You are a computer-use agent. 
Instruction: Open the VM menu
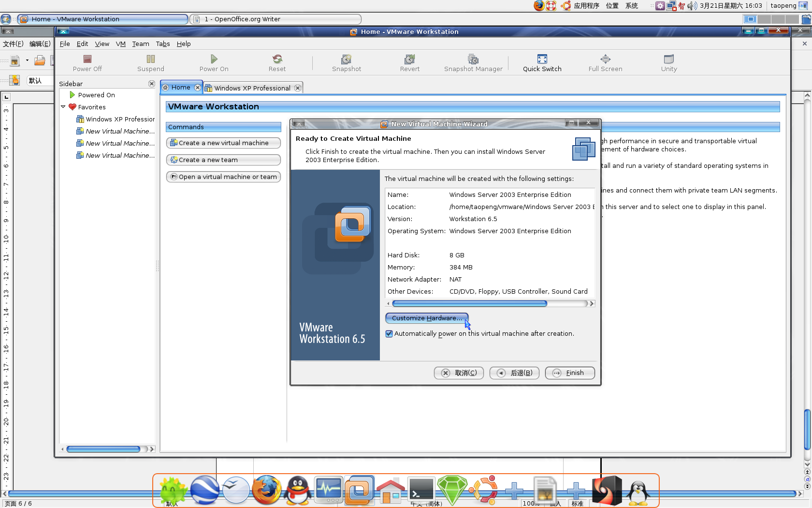tap(121, 44)
